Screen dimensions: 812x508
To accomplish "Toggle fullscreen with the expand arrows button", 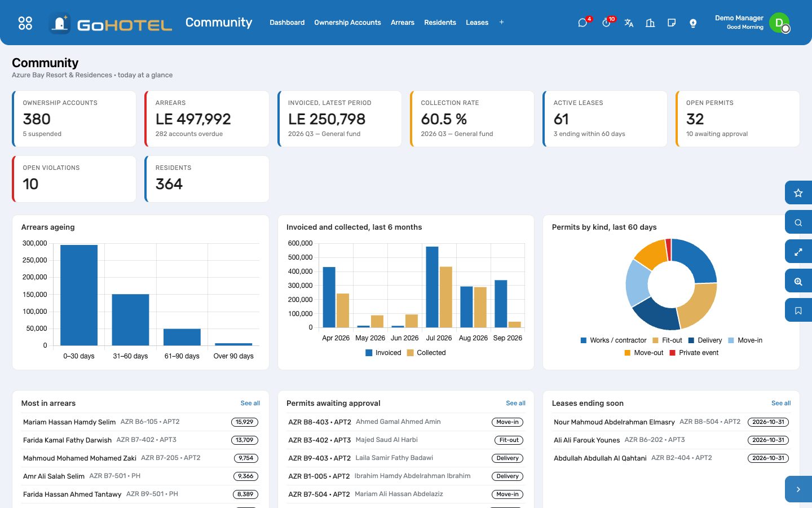I will tap(798, 252).
